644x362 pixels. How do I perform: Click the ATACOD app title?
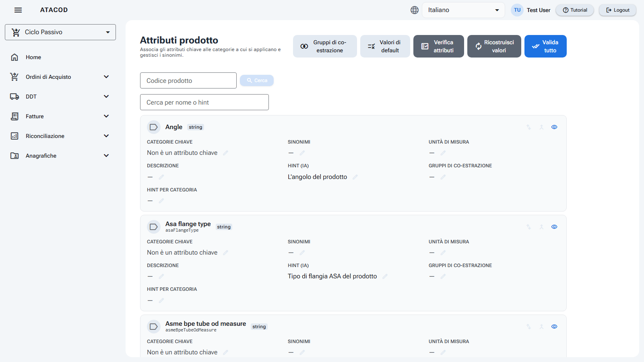coord(54,10)
